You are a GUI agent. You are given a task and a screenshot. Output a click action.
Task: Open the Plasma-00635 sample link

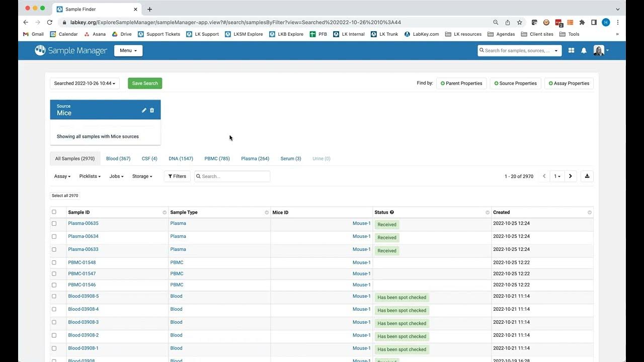(x=83, y=223)
